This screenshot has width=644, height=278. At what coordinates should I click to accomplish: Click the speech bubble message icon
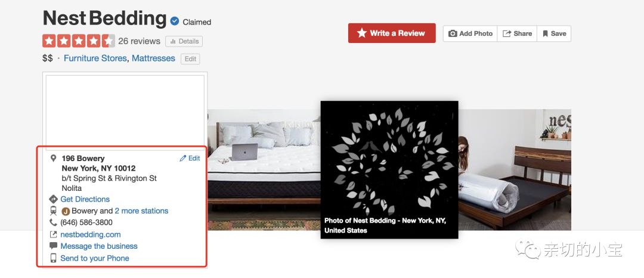[53, 246]
